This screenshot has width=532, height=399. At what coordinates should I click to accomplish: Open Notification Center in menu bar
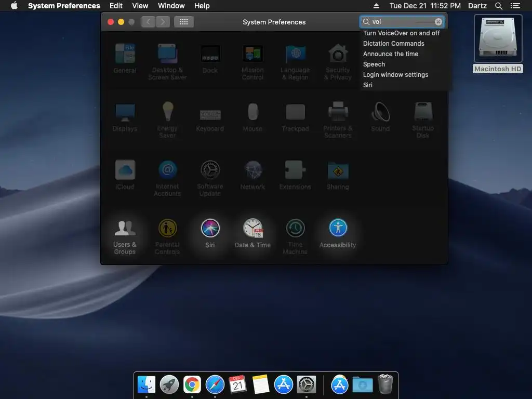(515, 6)
